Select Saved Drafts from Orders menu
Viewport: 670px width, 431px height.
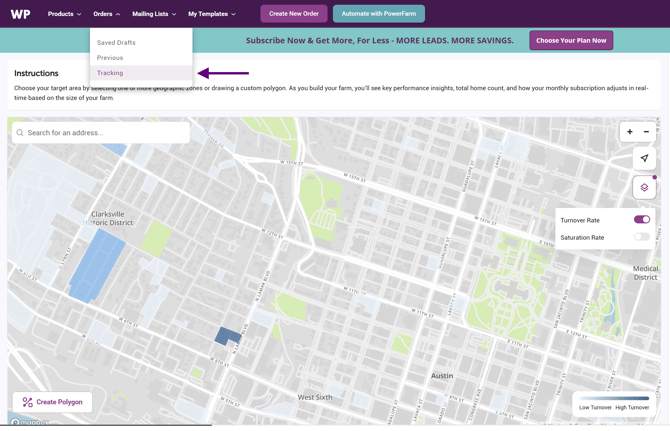(116, 43)
